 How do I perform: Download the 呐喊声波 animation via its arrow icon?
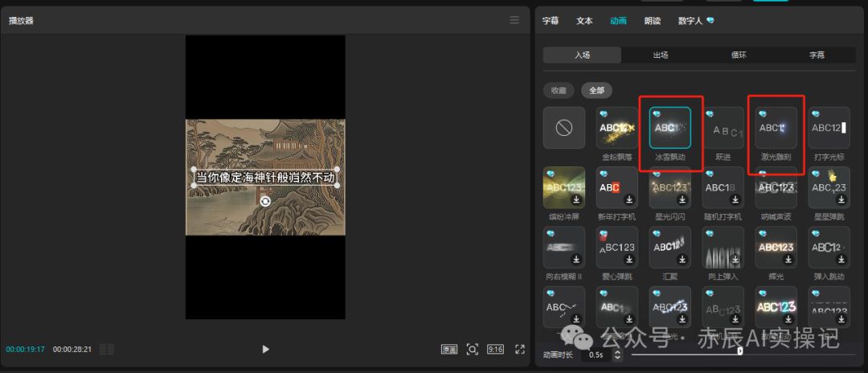tap(789, 200)
